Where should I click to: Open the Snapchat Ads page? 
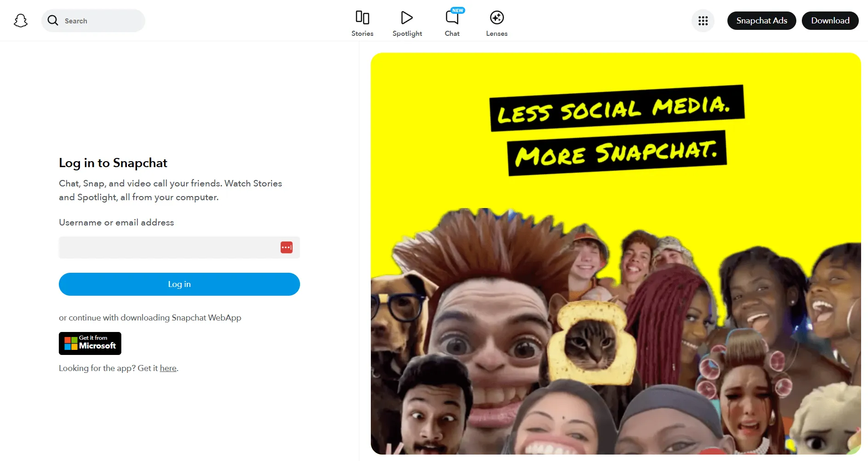coord(761,20)
